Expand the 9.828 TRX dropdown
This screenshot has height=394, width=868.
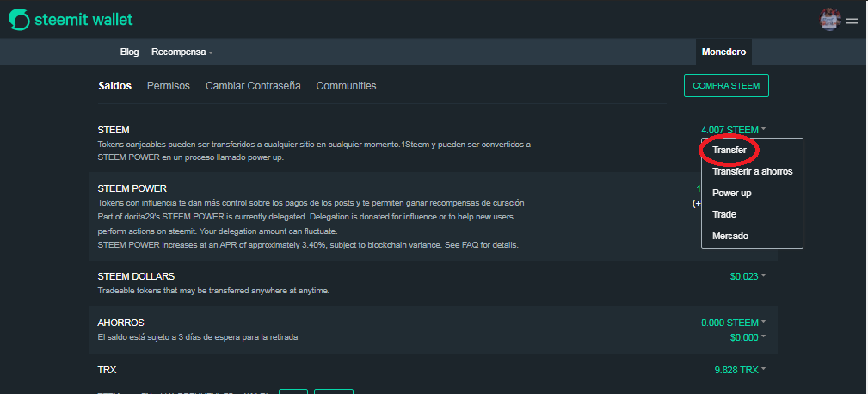coord(740,370)
